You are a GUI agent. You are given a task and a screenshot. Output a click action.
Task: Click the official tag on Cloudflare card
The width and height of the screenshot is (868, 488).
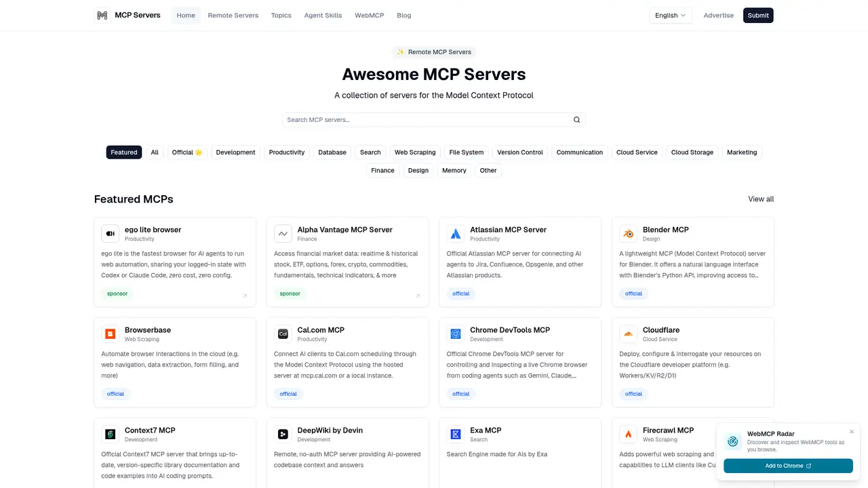click(634, 394)
